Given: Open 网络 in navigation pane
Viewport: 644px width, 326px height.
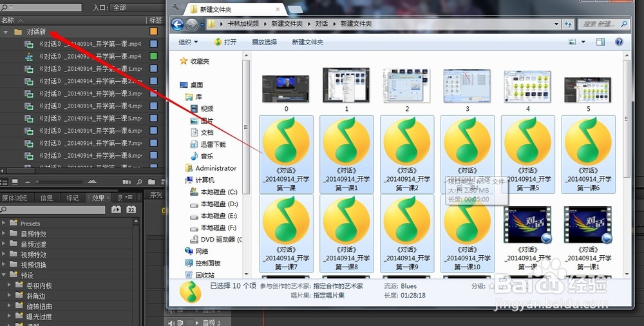Looking at the screenshot, I should (197, 251).
